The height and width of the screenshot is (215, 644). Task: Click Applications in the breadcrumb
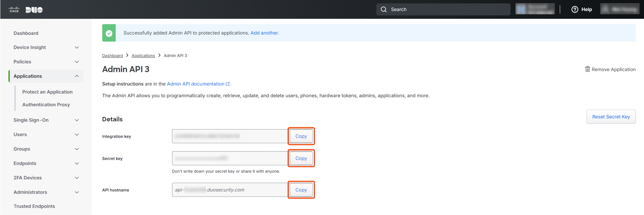coord(143,56)
